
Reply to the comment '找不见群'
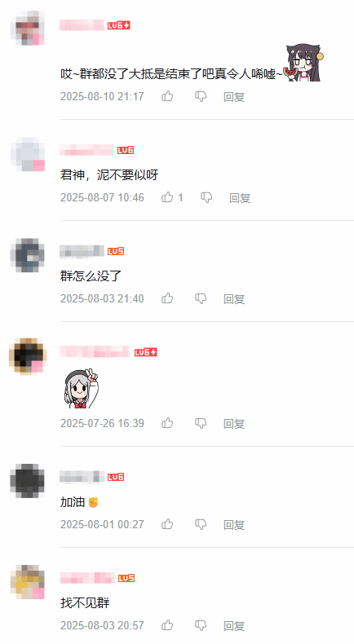234,626
